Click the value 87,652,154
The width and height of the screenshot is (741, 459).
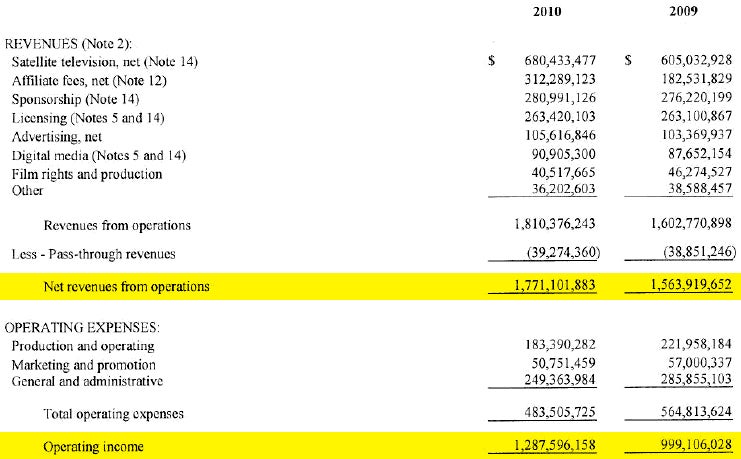(x=700, y=154)
